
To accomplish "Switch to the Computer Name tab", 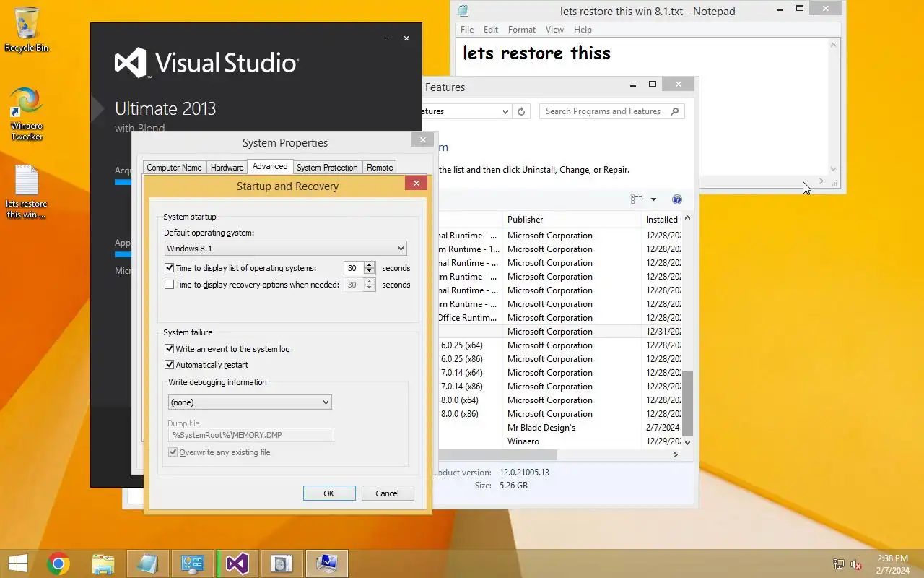I will 174,168.
